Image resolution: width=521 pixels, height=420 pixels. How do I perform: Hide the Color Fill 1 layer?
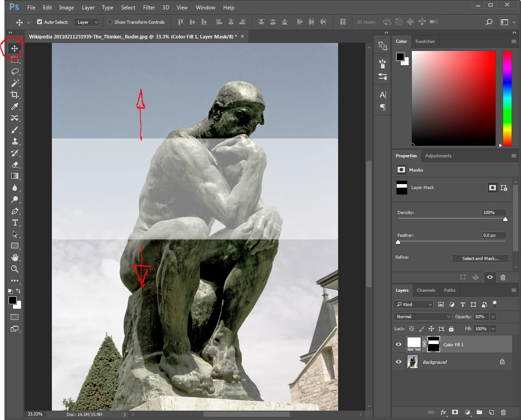(x=398, y=344)
